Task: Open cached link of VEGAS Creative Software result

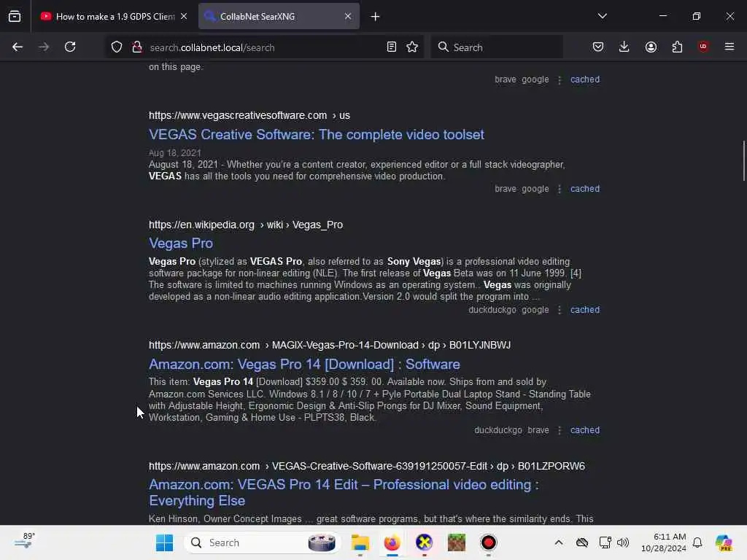Action: pos(585,189)
